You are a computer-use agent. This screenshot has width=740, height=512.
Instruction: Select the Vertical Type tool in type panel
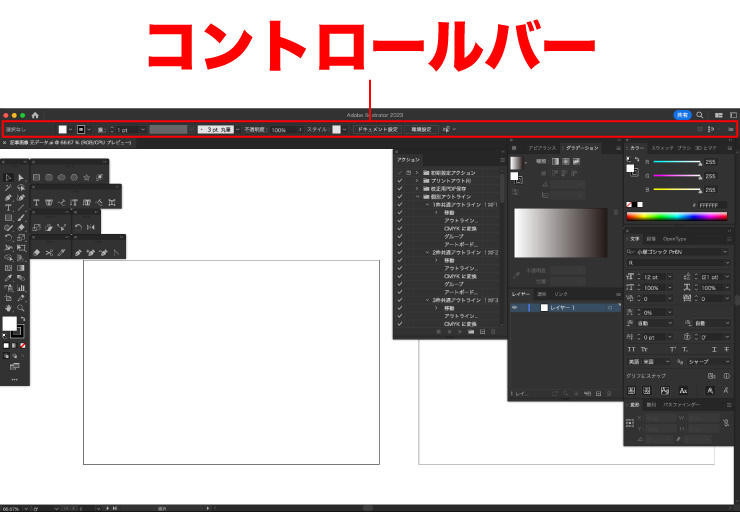click(x=74, y=202)
